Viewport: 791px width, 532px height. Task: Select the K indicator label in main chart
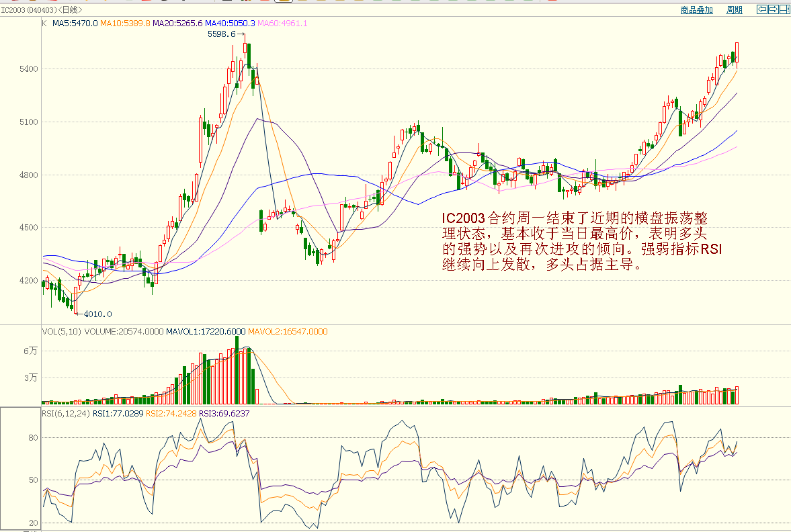[x=44, y=24]
